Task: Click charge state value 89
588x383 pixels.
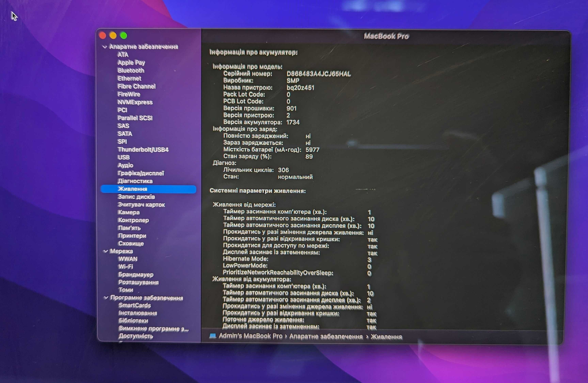Action: (x=309, y=156)
